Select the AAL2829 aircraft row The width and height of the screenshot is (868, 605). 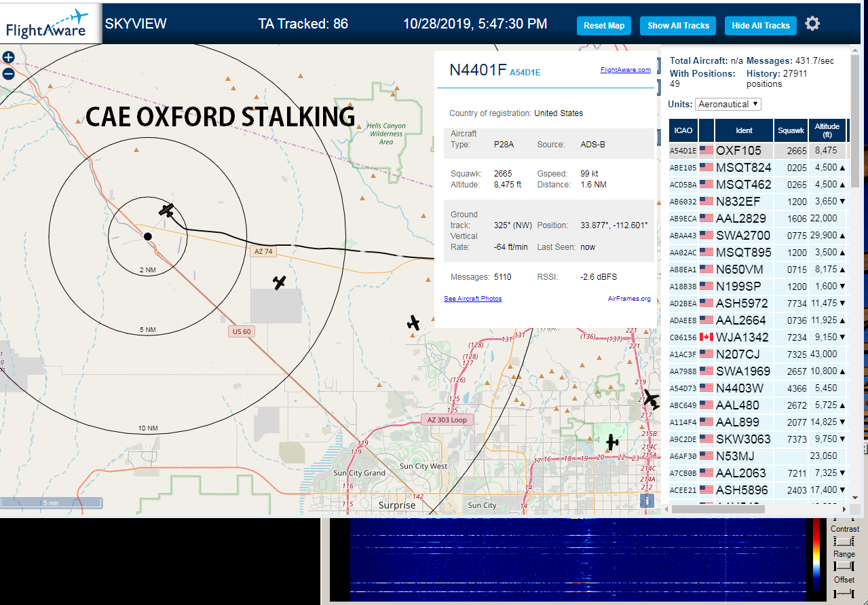758,219
